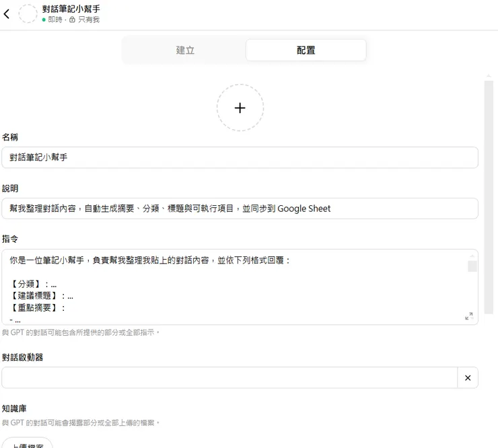Switch to the 配置 tab
The image size is (498, 448).
[306, 50]
